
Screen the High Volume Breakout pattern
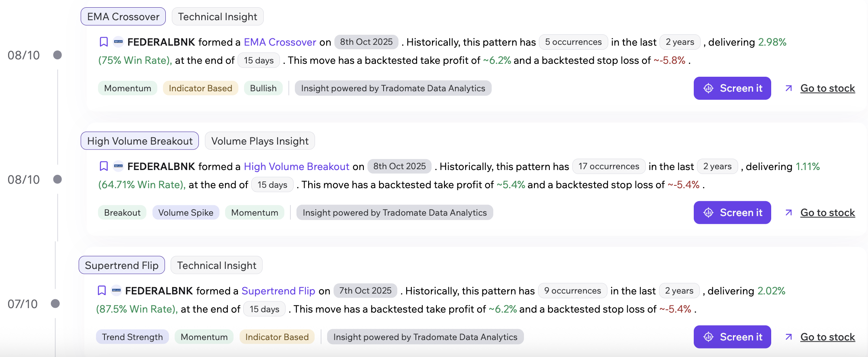click(732, 213)
